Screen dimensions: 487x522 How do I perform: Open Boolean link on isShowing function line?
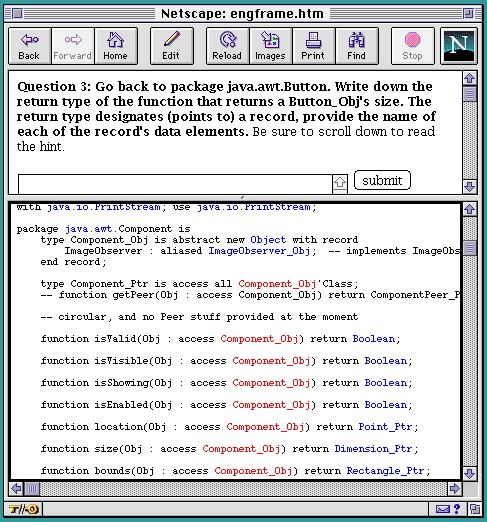(386, 383)
